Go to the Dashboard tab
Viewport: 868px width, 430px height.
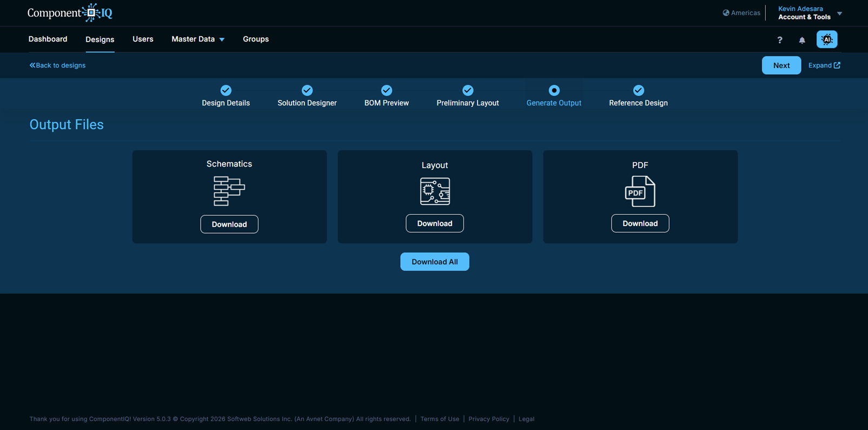(48, 39)
